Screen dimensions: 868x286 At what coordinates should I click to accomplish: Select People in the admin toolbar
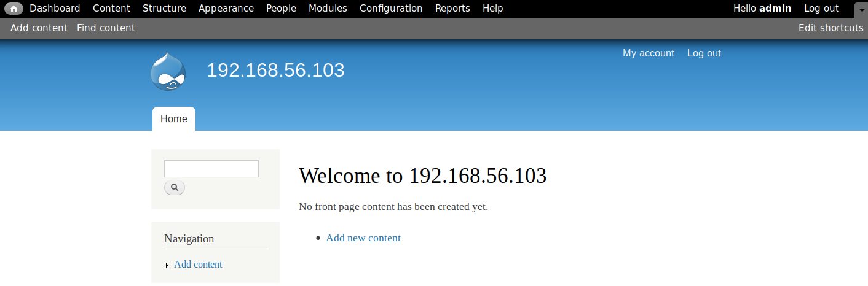point(281,9)
